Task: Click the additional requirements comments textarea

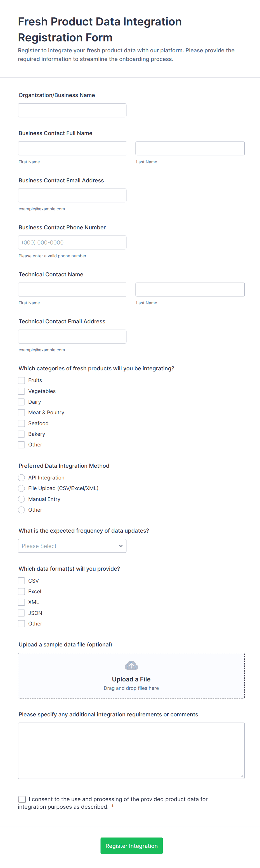Action: pyautogui.click(x=131, y=751)
